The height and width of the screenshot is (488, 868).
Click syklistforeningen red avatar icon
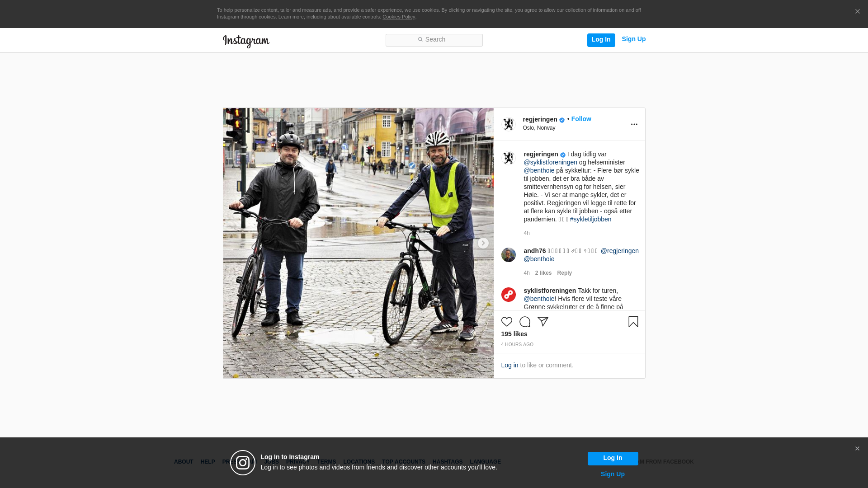(x=509, y=295)
